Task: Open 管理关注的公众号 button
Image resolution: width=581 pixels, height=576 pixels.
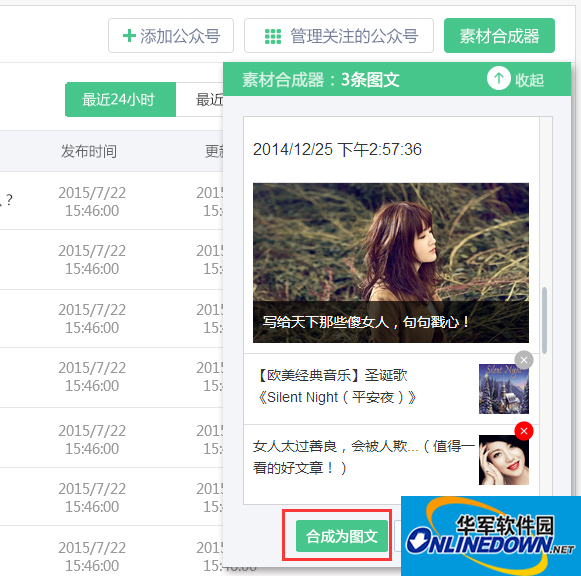Action: (x=339, y=36)
